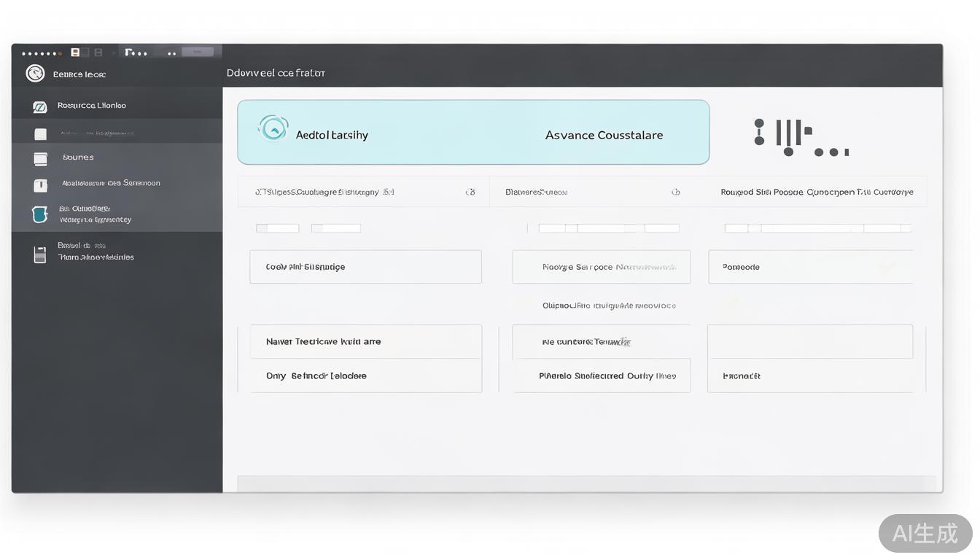Open the "Bounes" sidebar item
980x560 pixels.
[78, 157]
